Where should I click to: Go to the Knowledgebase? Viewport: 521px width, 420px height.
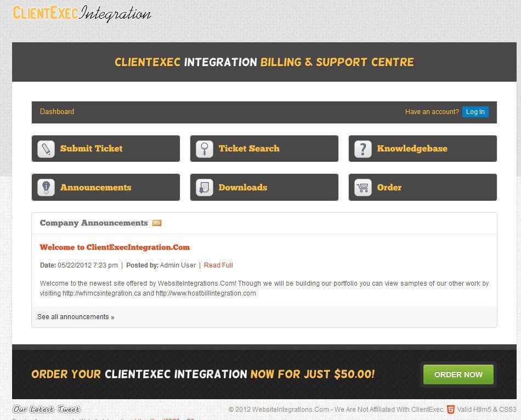(x=423, y=149)
